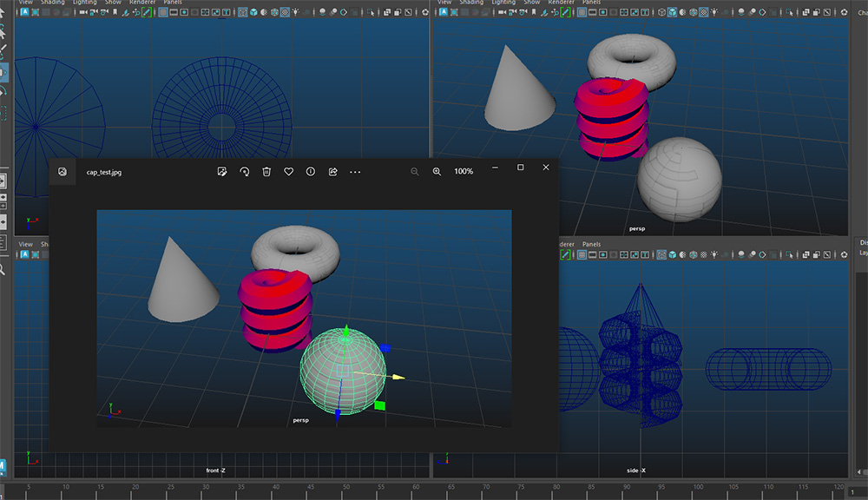The height and width of the screenshot is (500, 868).
Task: Delete the photo with trash icon
Action: point(267,172)
